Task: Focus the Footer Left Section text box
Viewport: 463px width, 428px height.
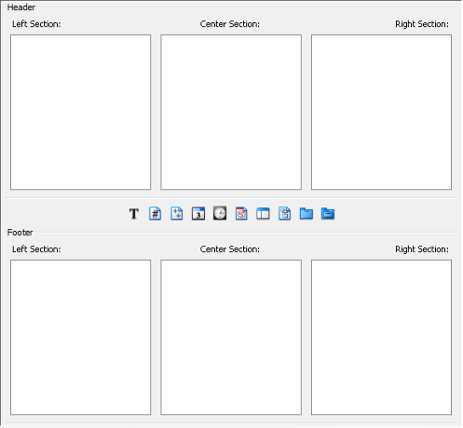Action: click(x=80, y=337)
